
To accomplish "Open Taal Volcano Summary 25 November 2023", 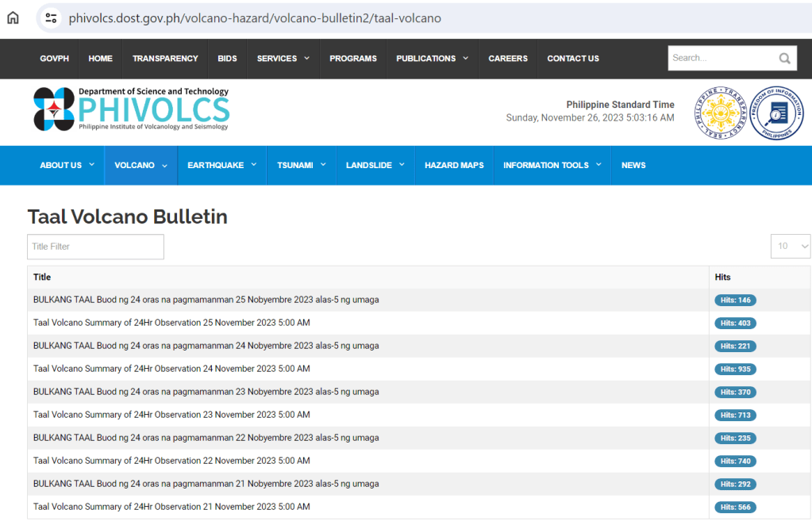I will click(x=171, y=323).
